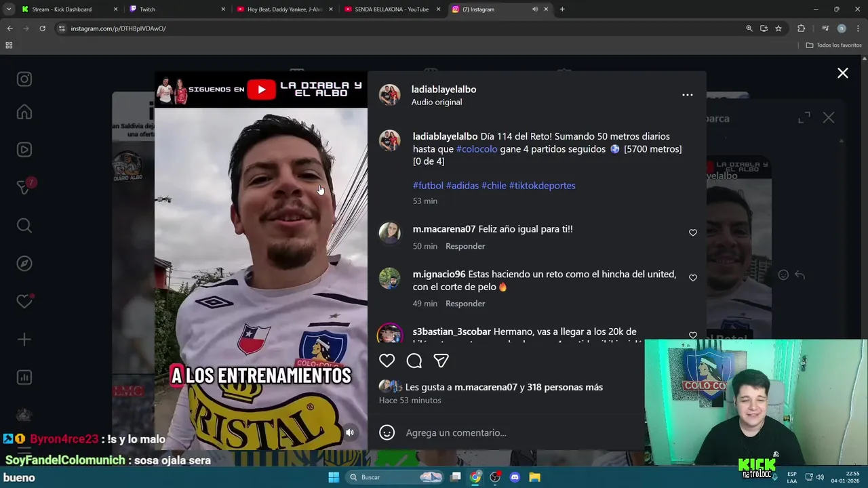The width and height of the screenshot is (868, 488).
Task: Switch to the Twitch tab
Action: [178, 9]
